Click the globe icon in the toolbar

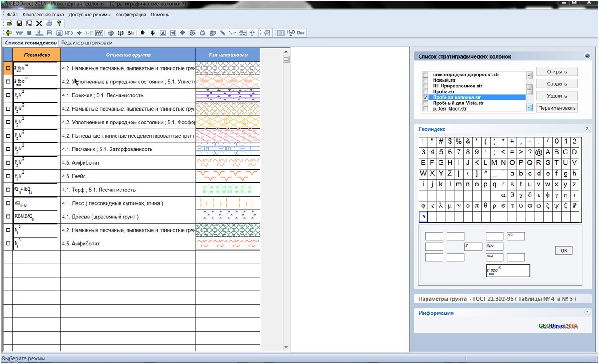[x=111, y=33]
